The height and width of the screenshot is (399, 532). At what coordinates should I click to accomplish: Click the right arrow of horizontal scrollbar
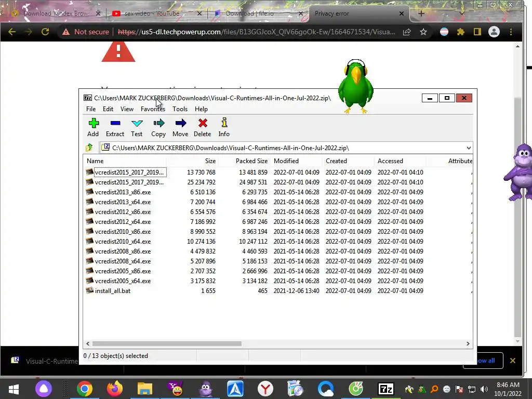coord(468,344)
